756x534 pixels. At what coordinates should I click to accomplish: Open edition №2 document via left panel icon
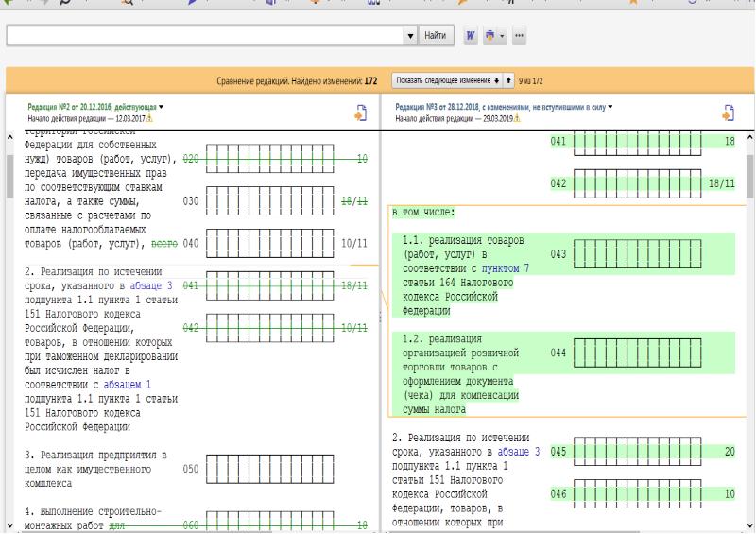(x=360, y=113)
